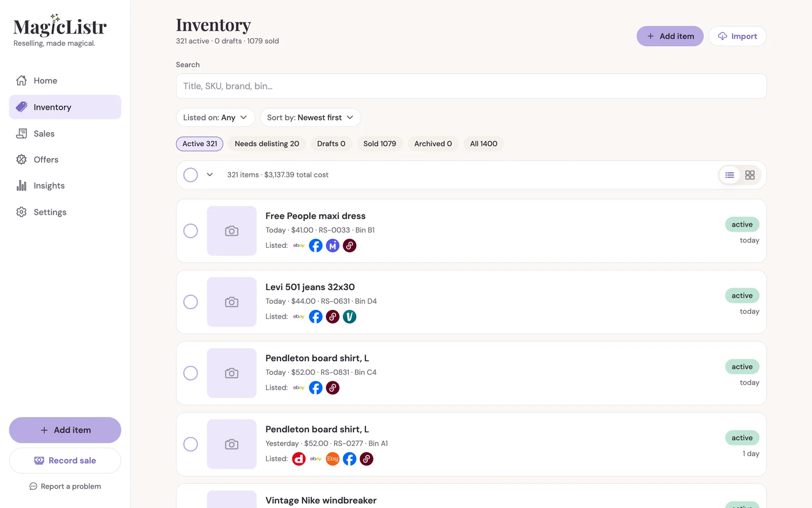Image resolution: width=812 pixels, height=508 pixels.
Task: Focus the inventory search field
Action: point(471,86)
